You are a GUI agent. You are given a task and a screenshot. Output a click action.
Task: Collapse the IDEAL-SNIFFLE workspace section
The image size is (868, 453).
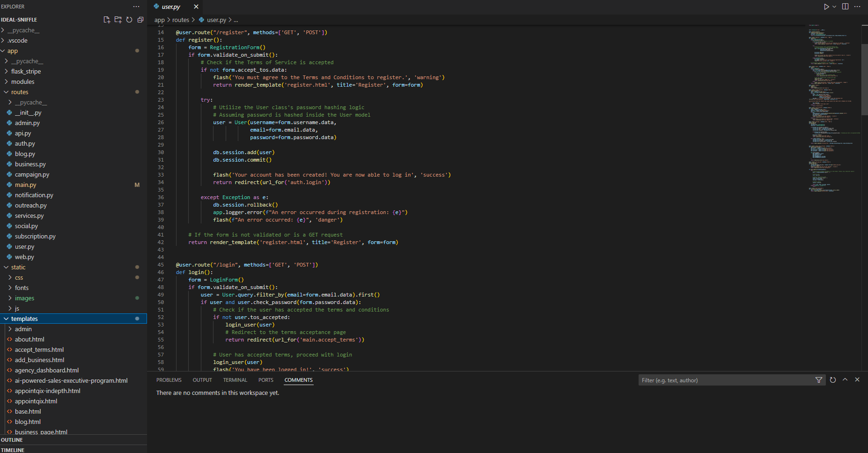19,20
